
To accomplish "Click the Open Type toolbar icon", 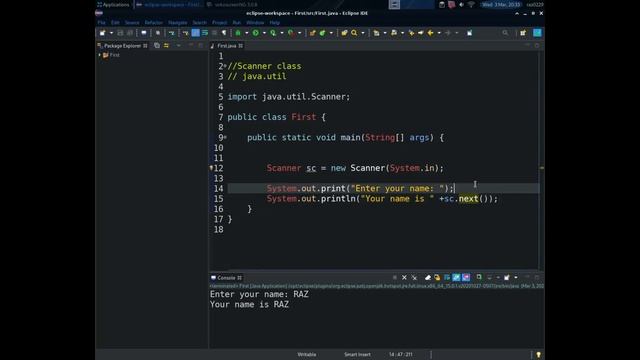I will coord(344,33).
